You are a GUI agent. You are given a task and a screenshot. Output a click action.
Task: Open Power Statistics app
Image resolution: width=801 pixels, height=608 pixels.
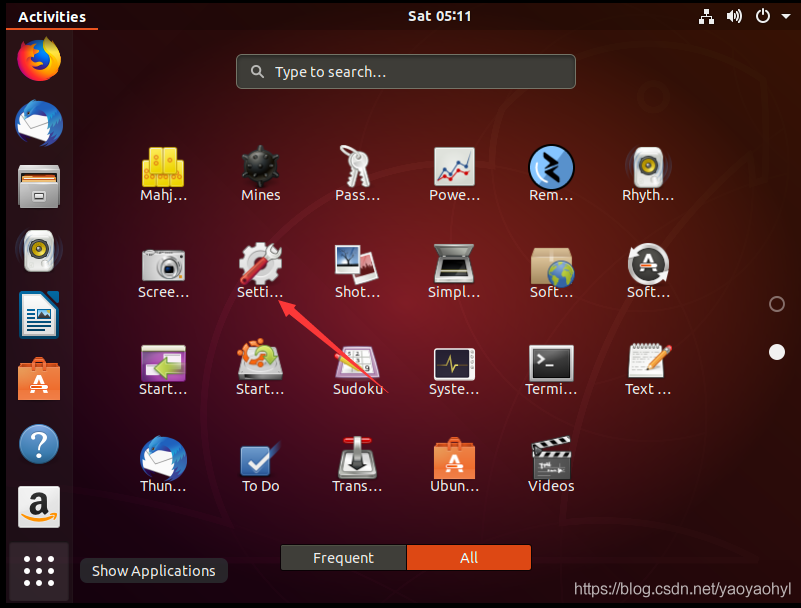click(x=454, y=174)
